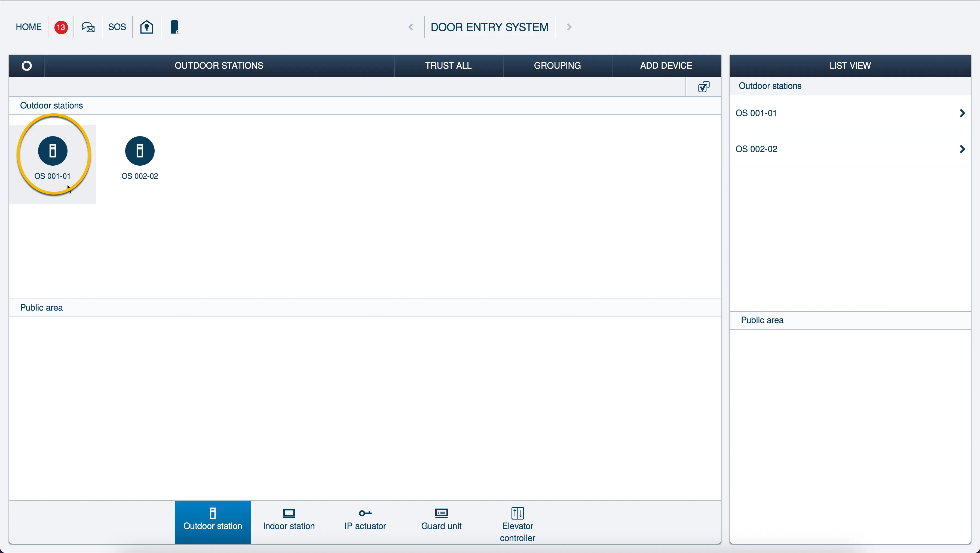The height and width of the screenshot is (553, 980).
Task: Click the LIST VIEW header
Action: tap(850, 65)
